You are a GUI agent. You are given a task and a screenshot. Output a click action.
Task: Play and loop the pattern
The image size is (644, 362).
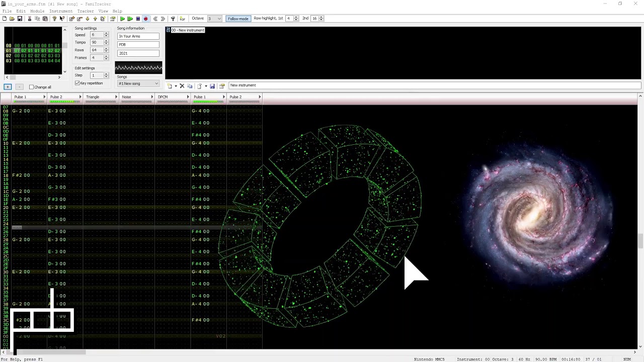click(x=130, y=19)
